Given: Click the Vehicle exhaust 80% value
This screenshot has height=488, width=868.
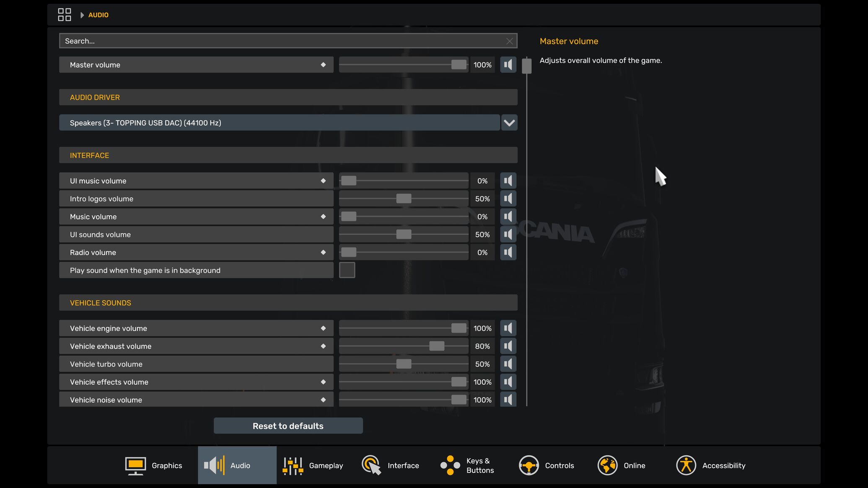Looking at the screenshot, I should [x=482, y=346].
